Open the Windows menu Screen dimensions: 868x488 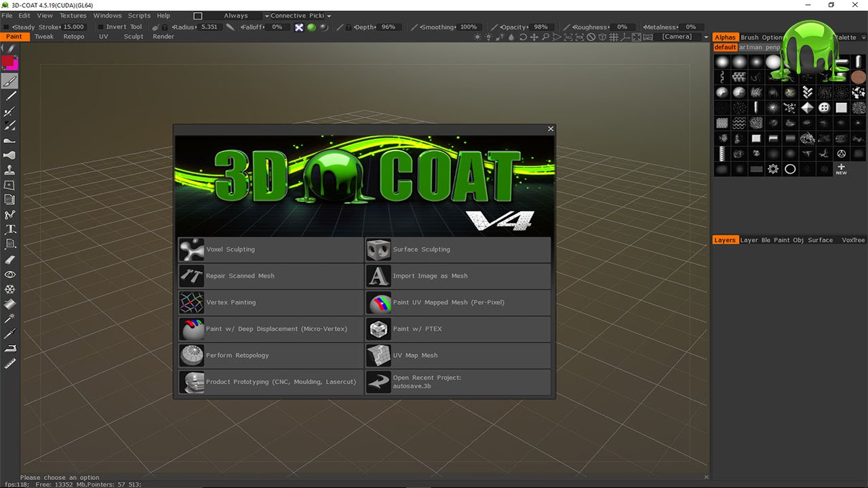[107, 16]
